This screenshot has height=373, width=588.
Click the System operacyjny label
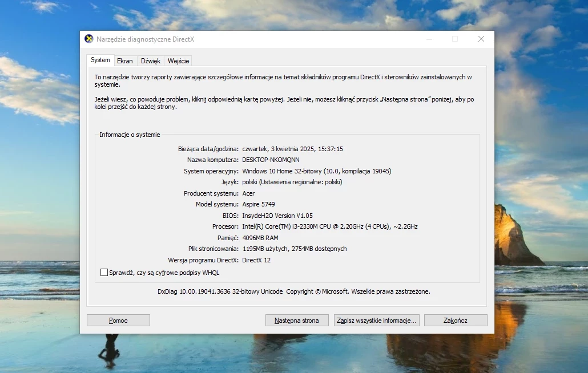[211, 171]
